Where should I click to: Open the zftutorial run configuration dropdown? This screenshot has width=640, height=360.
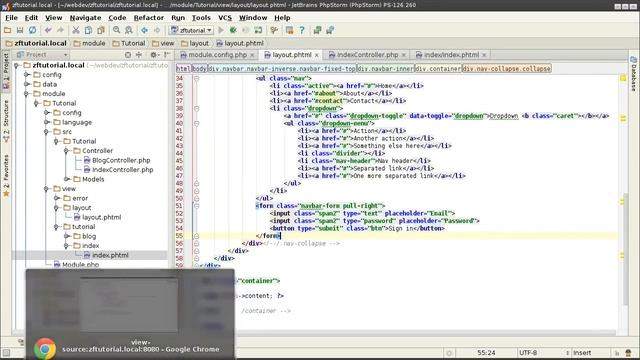point(192,30)
